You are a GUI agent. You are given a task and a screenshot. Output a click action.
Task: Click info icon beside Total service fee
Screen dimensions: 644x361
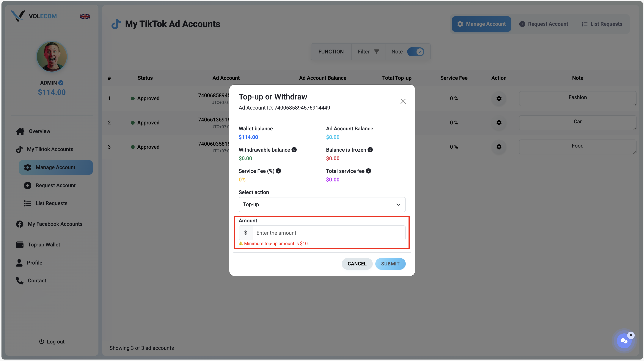[x=368, y=171]
